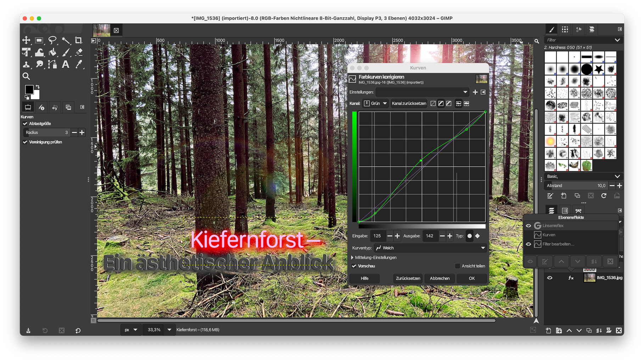
Task: Open the Device Status tab
Action: click(x=41, y=107)
